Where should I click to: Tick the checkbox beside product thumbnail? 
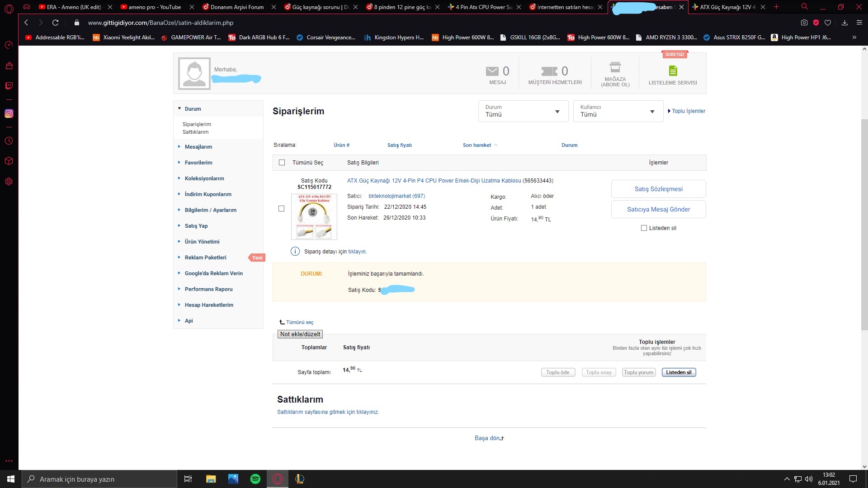click(281, 209)
